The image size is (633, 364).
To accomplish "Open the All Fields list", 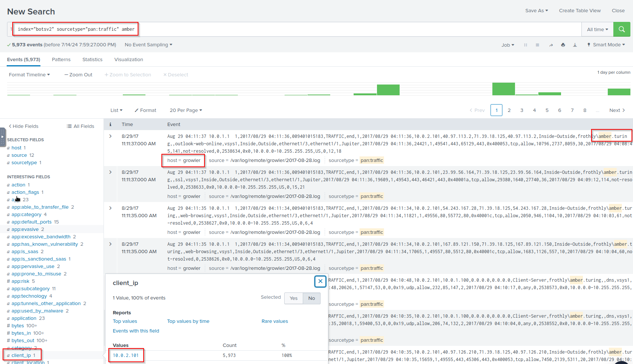I will (x=80, y=126).
